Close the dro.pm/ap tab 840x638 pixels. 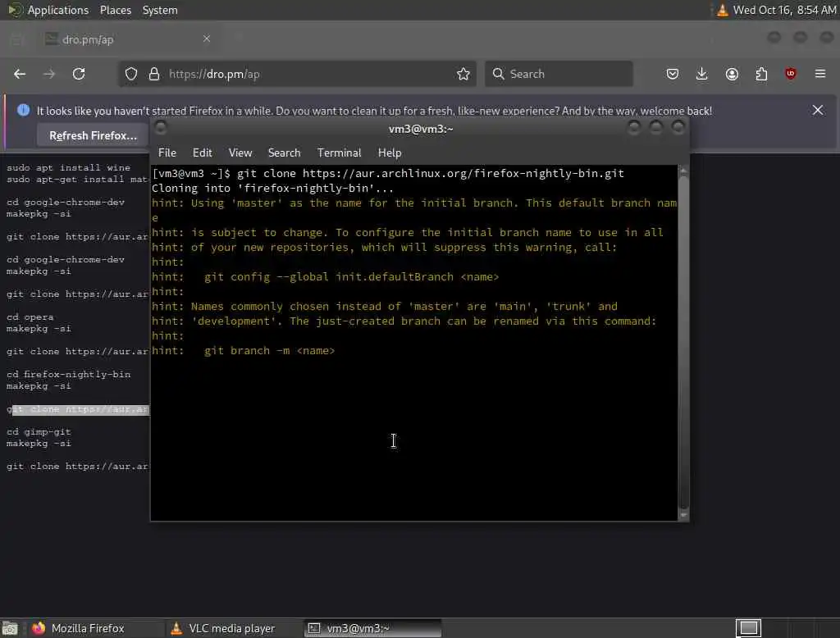click(207, 39)
